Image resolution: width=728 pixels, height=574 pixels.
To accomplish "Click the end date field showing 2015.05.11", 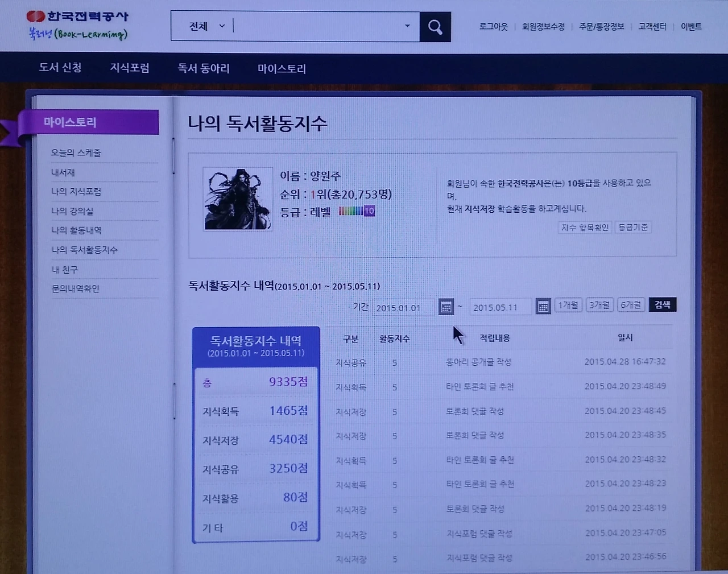I will click(x=501, y=307).
